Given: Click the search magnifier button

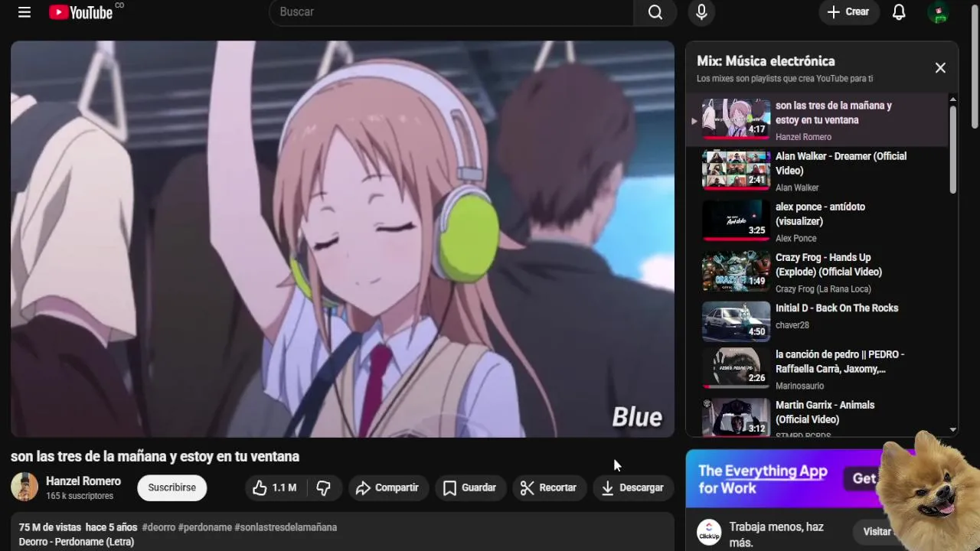Looking at the screenshot, I should click(655, 12).
